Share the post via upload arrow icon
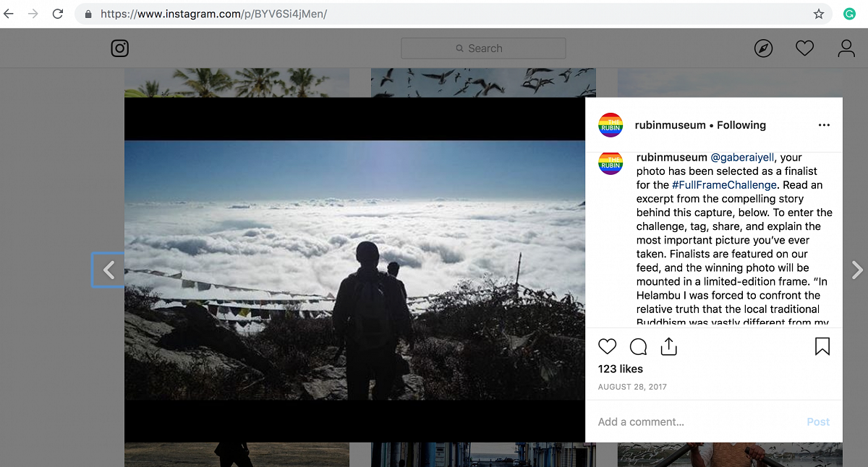Viewport: 868px width, 467px height. pos(669,347)
